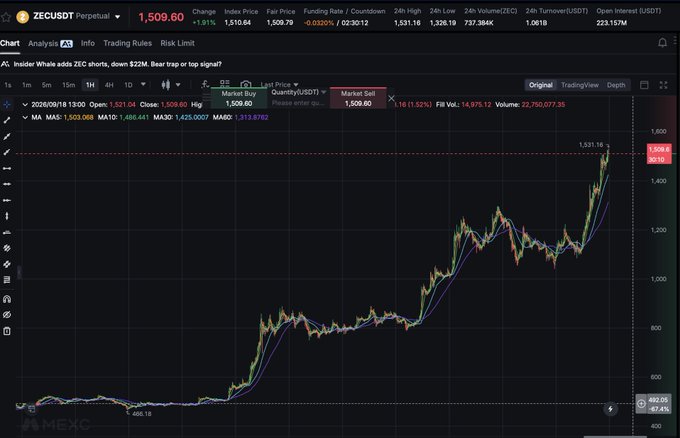680x438 pixels.
Task: Click the MA60 value 1,313.8762
Action: coord(251,118)
